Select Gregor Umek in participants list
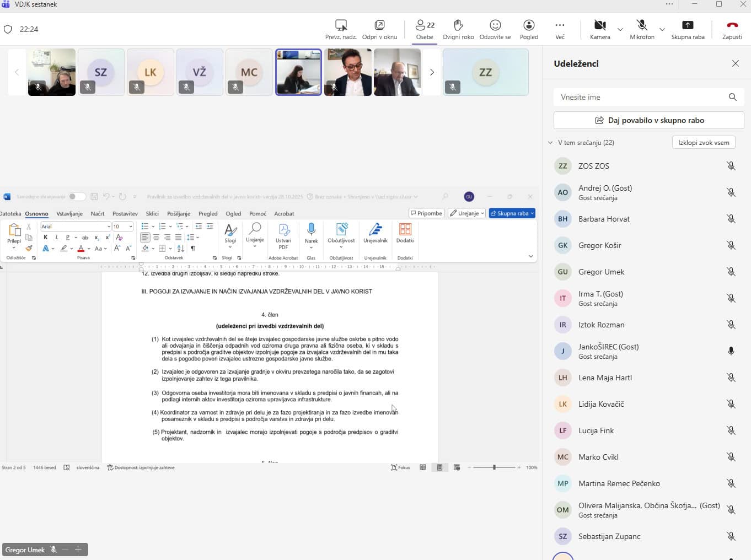Viewport: 751px width, 560px height. (601, 272)
